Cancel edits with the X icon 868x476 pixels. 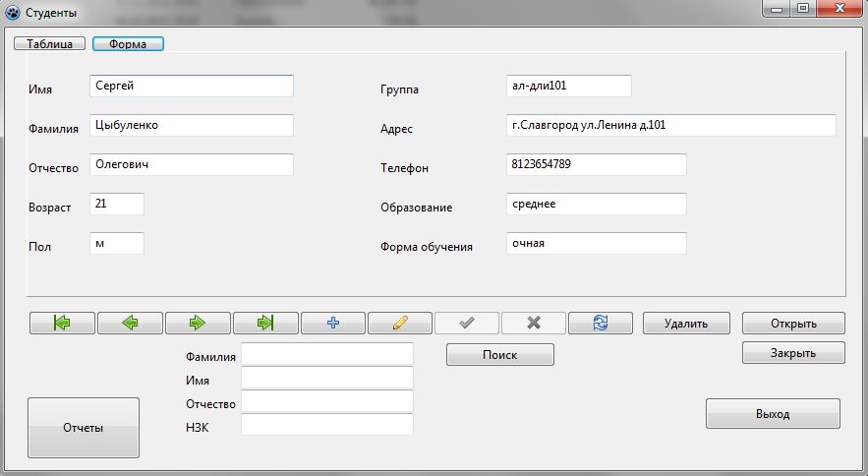point(534,323)
